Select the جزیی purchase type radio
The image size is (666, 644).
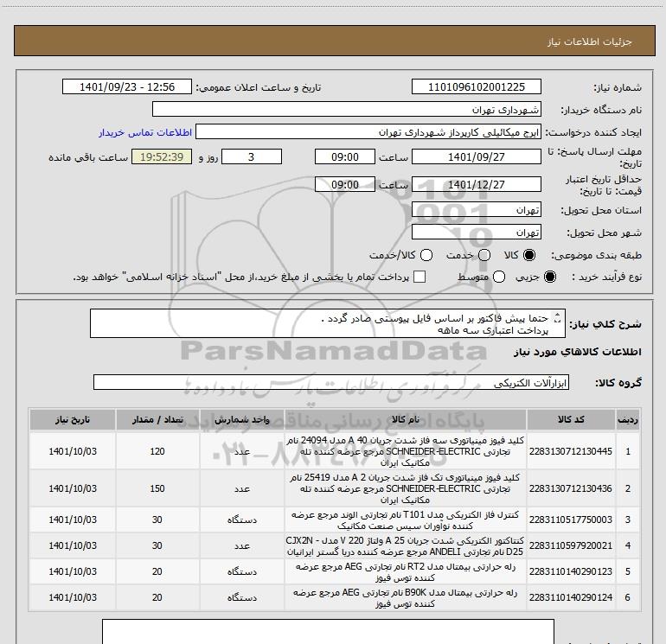[x=549, y=277]
